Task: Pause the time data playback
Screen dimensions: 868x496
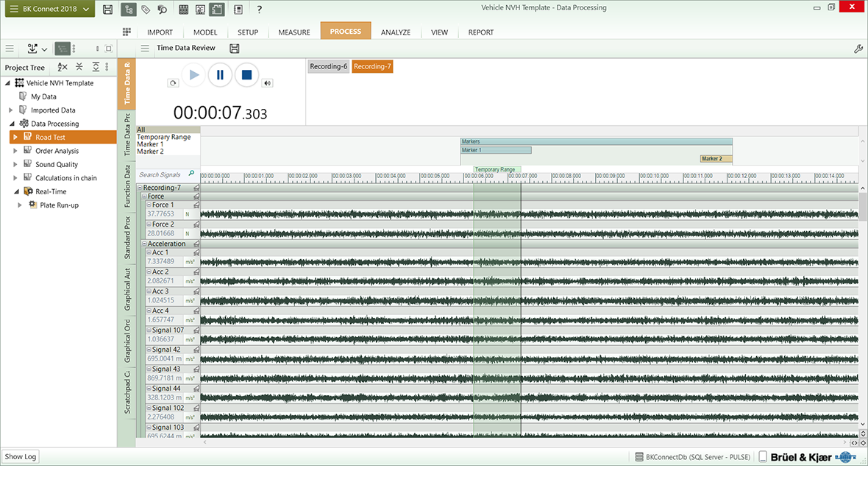Action: coord(220,75)
